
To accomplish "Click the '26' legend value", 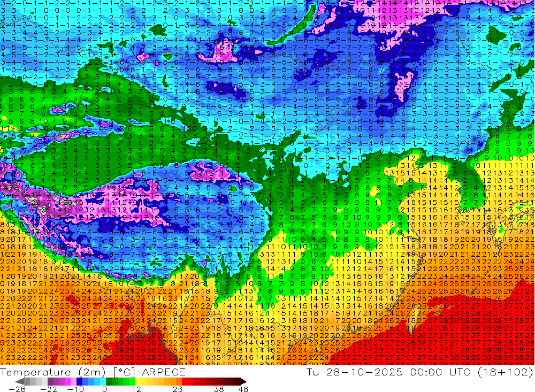I will pyautogui.click(x=177, y=389).
